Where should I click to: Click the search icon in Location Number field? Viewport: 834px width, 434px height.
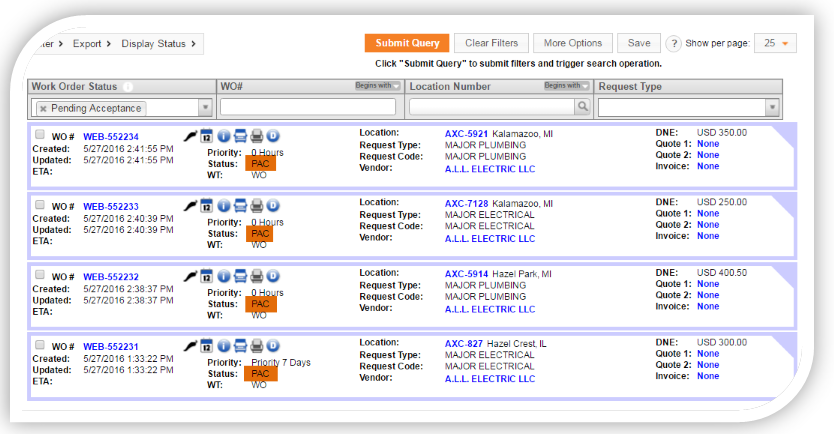[x=580, y=107]
